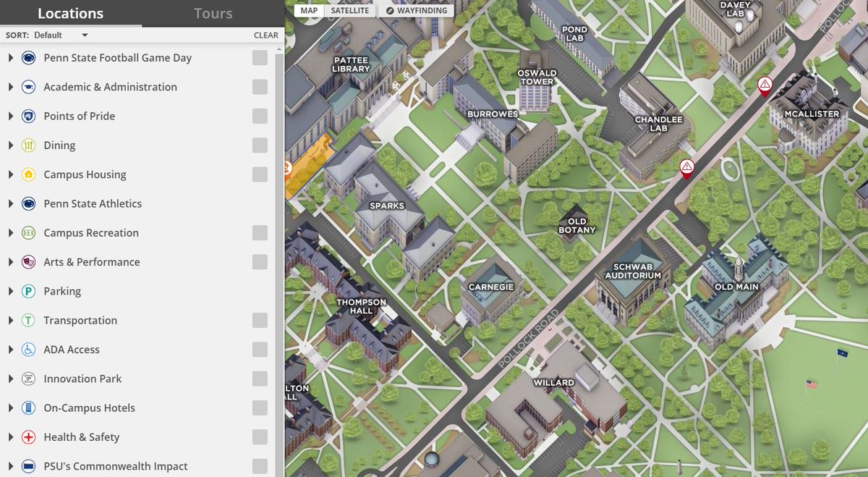Switch to the Tours tab
The height and width of the screenshot is (477, 868).
coord(213,13)
